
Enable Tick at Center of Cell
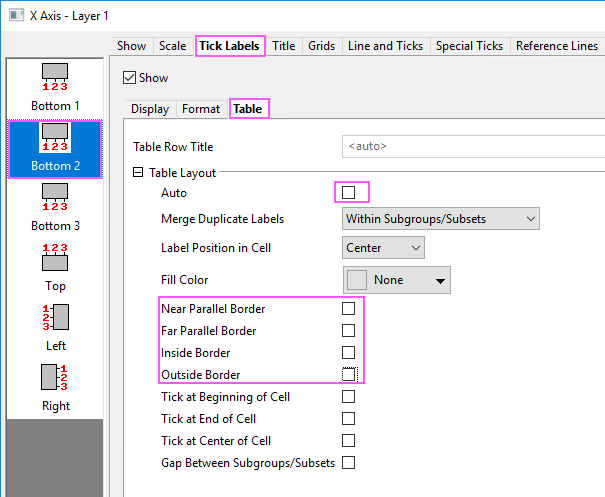pyautogui.click(x=348, y=441)
